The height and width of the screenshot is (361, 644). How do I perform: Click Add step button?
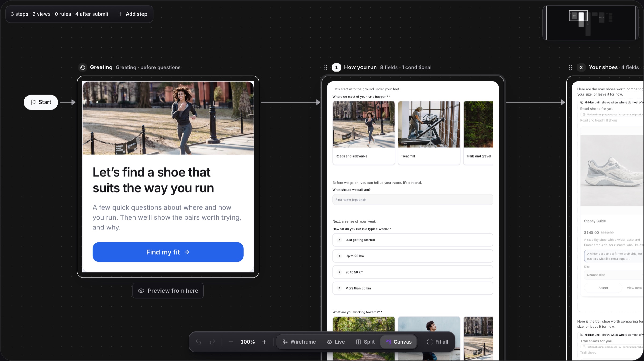(x=133, y=14)
